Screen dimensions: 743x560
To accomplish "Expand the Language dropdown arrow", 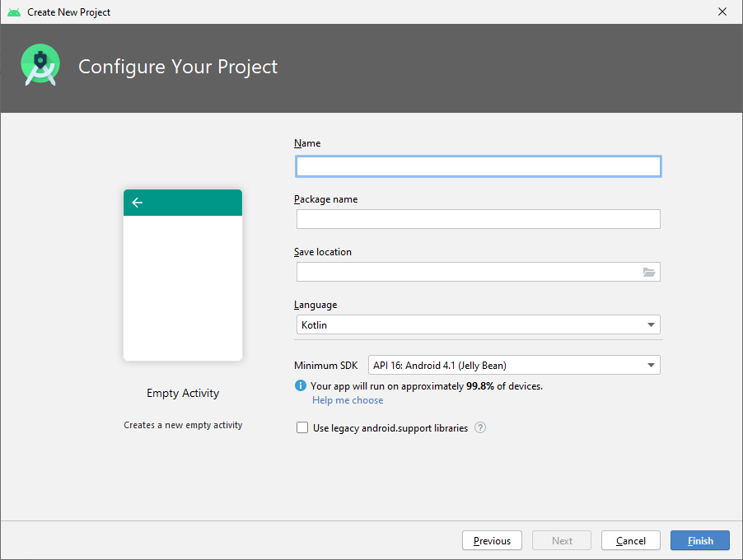I will click(x=652, y=324).
